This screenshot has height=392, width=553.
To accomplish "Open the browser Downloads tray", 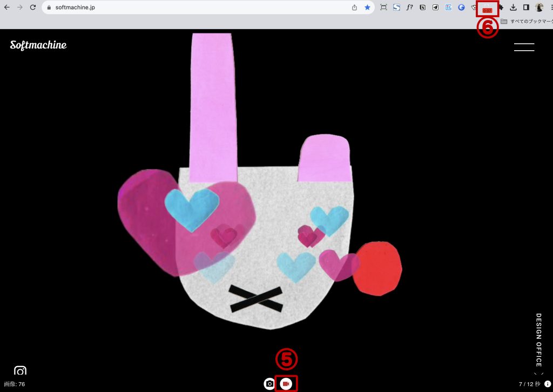I will [513, 8].
